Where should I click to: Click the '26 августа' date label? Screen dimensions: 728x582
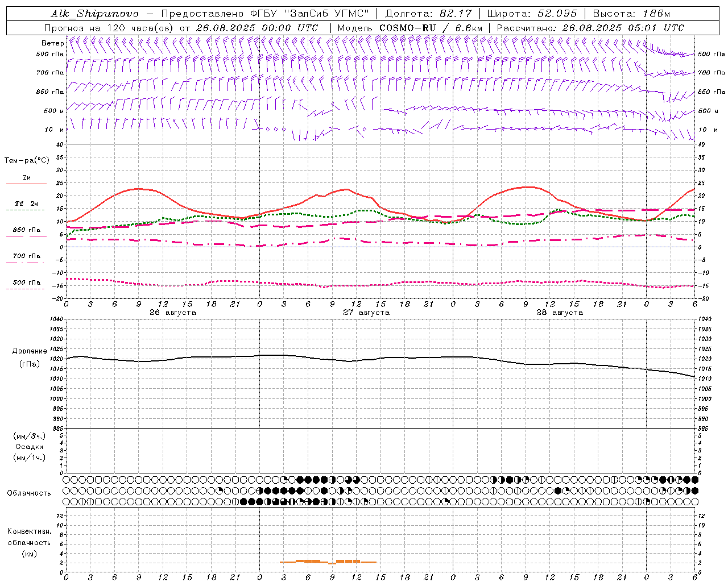173,313
